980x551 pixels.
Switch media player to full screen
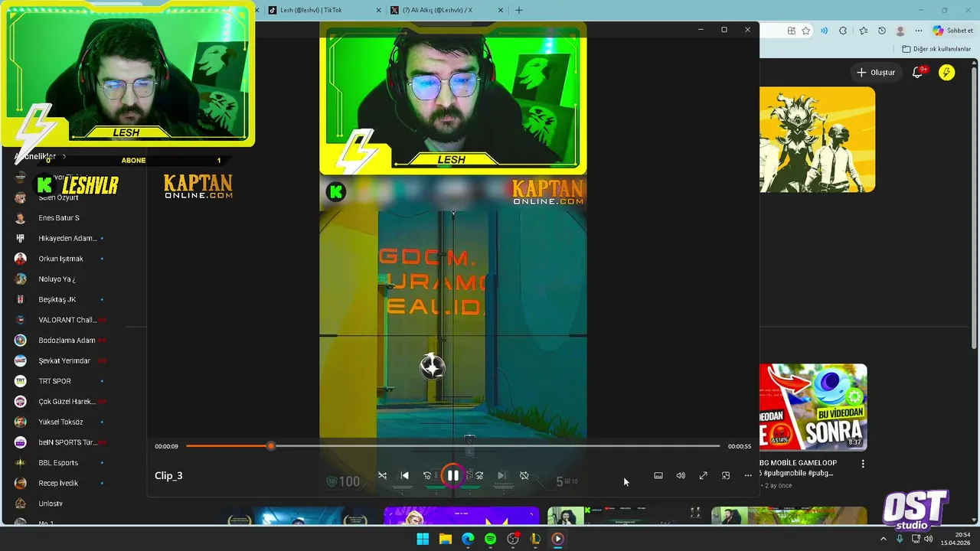point(703,475)
